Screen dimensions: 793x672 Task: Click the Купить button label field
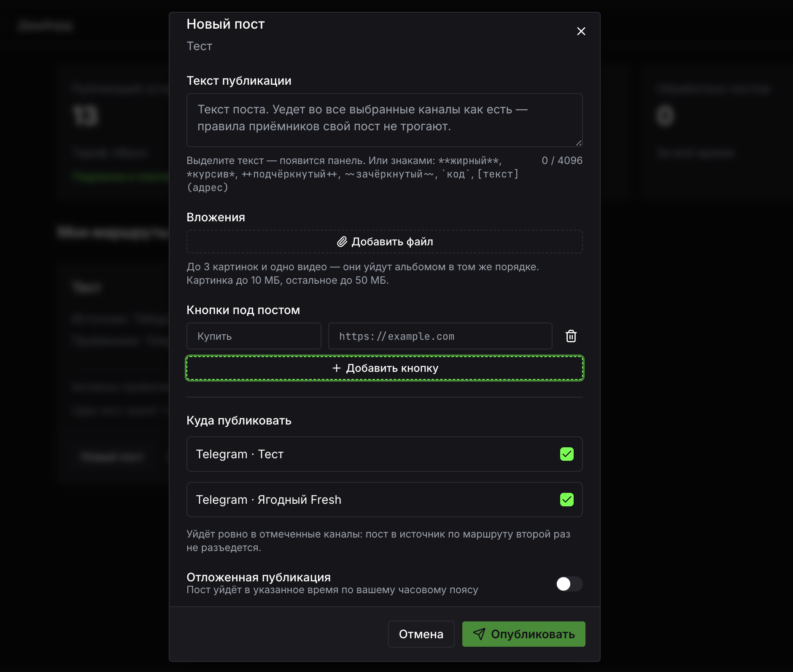click(254, 336)
